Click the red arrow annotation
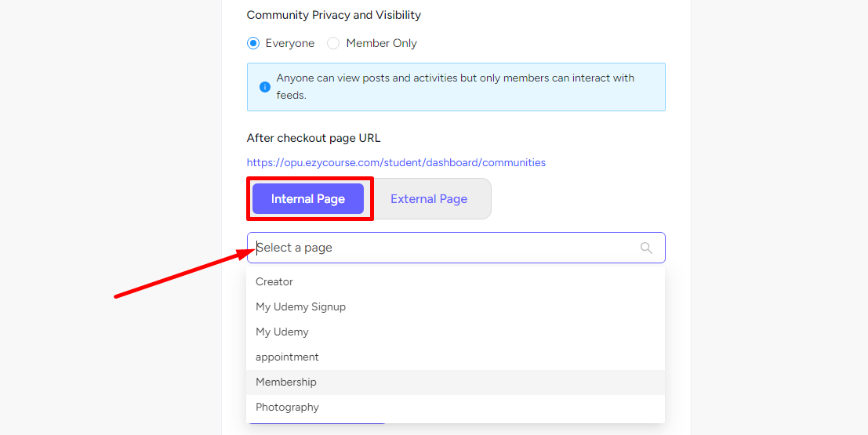The height and width of the screenshot is (435, 868). (184, 274)
